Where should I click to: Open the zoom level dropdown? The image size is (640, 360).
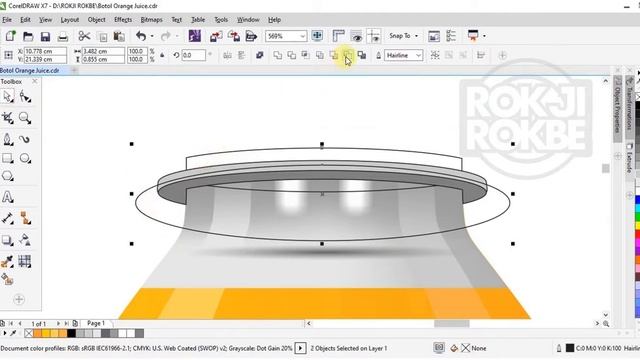(302, 36)
